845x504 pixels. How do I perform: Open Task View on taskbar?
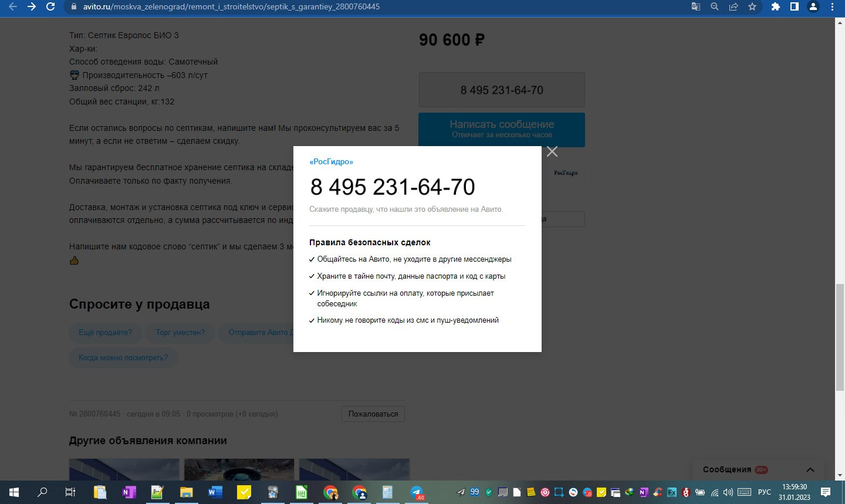(x=70, y=492)
